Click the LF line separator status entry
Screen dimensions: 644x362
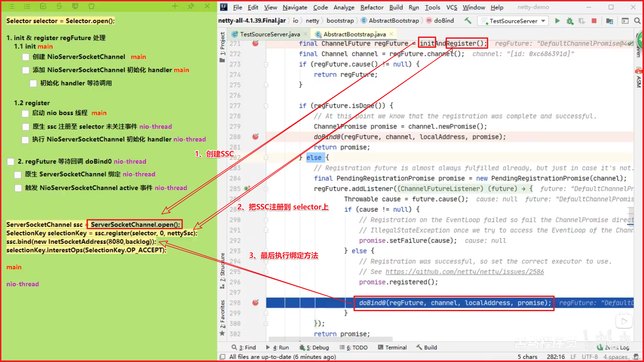[x=573, y=357]
